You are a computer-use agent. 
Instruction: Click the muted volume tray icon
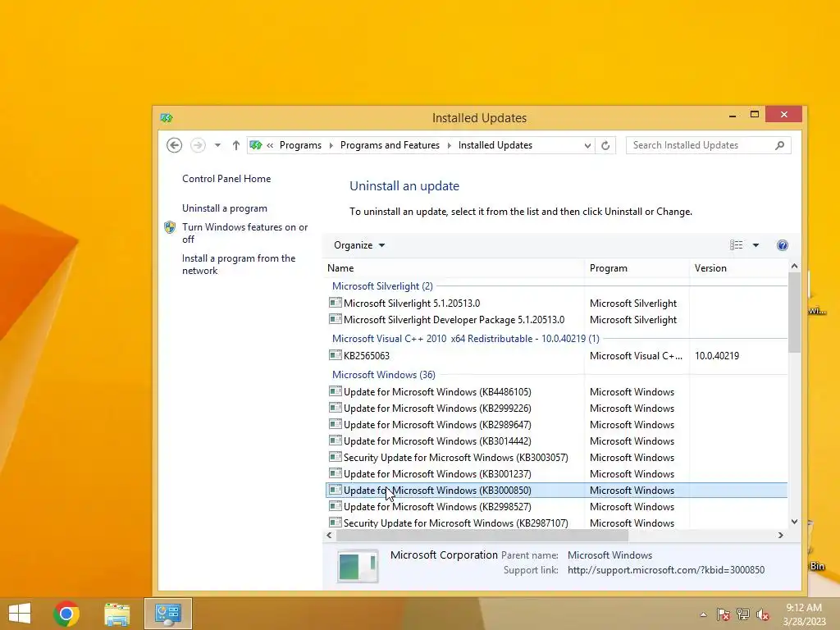click(x=762, y=614)
